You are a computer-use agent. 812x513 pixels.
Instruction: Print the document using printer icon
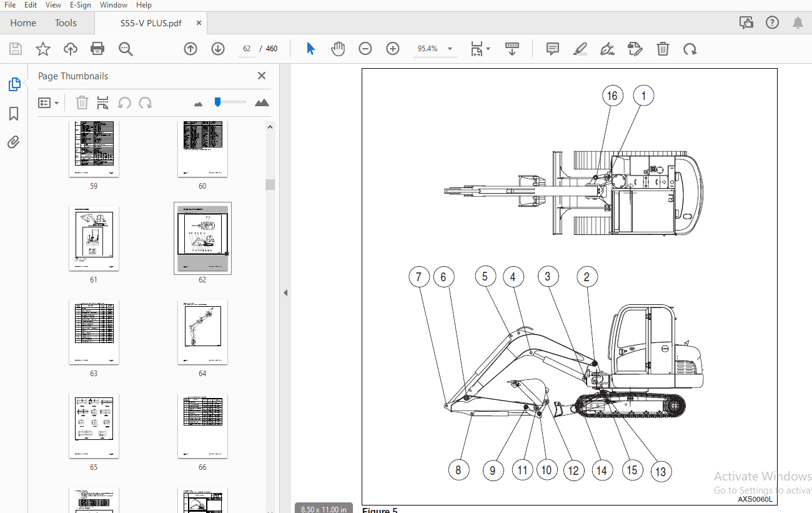(x=97, y=49)
